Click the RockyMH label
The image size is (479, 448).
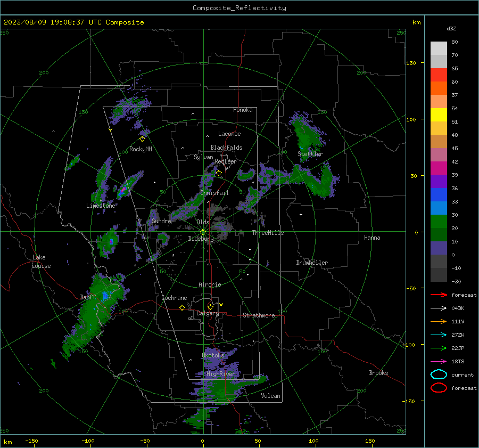click(141, 149)
